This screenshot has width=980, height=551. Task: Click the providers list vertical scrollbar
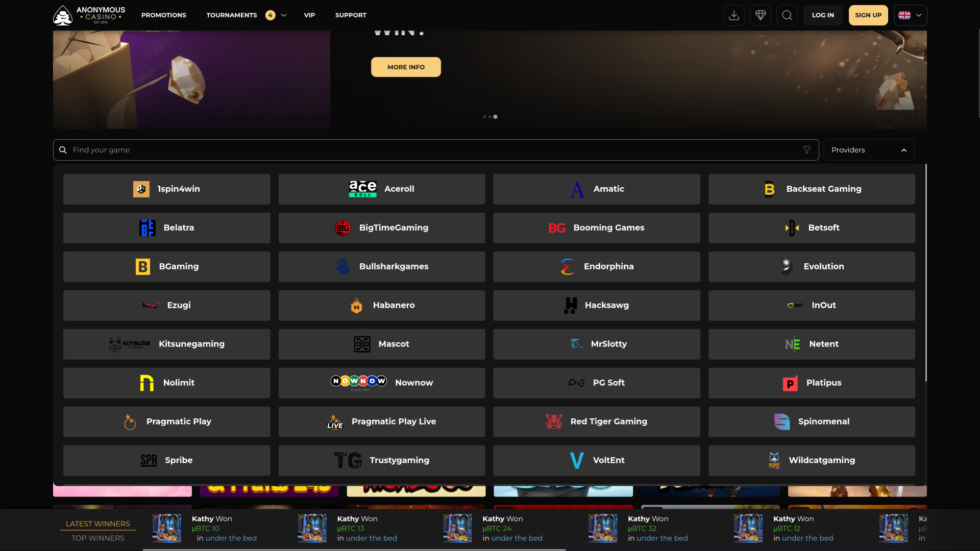(925, 273)
